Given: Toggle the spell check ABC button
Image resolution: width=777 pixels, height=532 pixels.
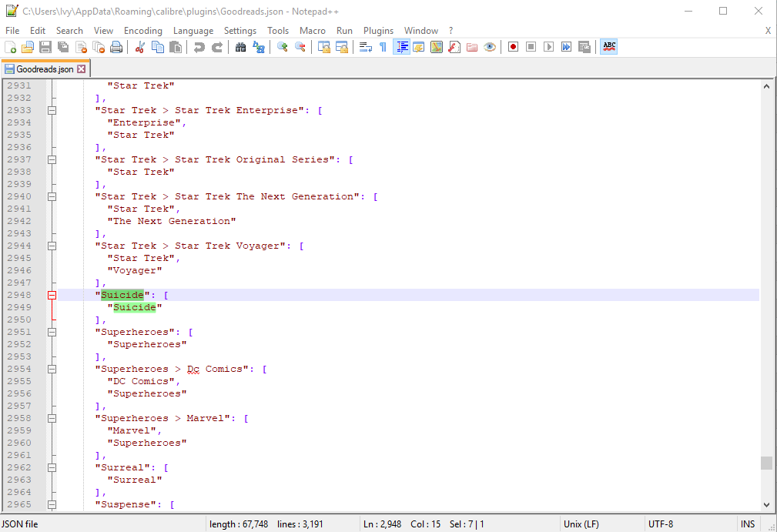Looking at the screenshot, I should [x=609, y=47].
